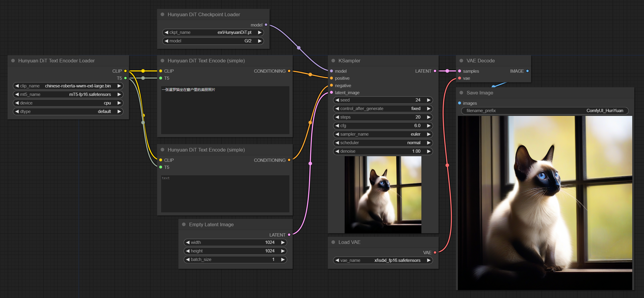Increase the cfg value with right arrow

(429, 126)
